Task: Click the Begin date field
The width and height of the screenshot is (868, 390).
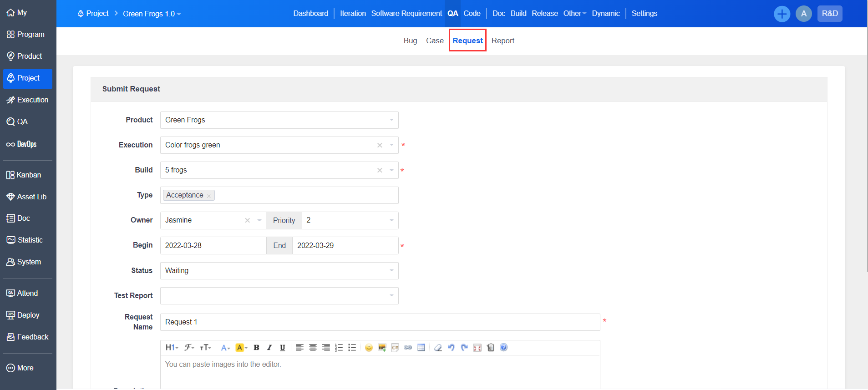Action: (213, 246)
